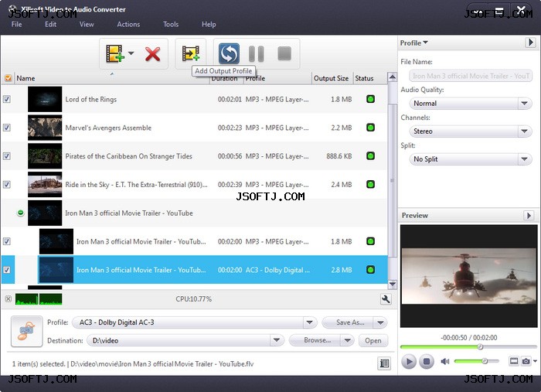Open the Channels Stereo dropdown

525,131
